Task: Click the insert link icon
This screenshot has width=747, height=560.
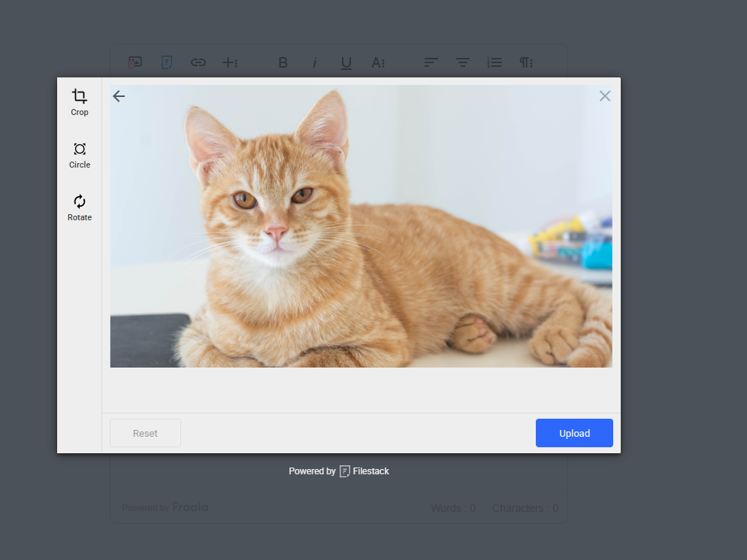Action: 198,62
